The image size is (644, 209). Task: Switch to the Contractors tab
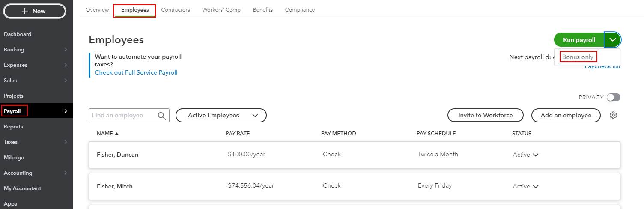(175, 10)
